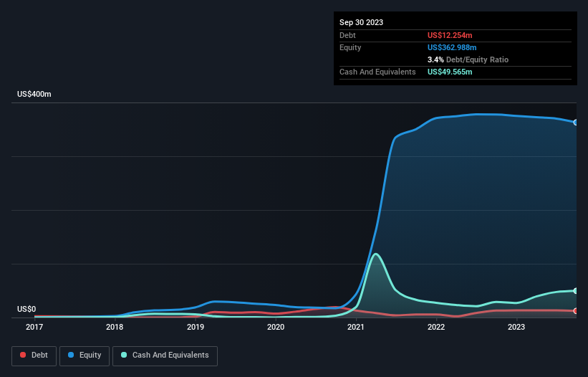Select the 2023 x-axis label
Screen dimensions: 588x377
click(516, 327)
